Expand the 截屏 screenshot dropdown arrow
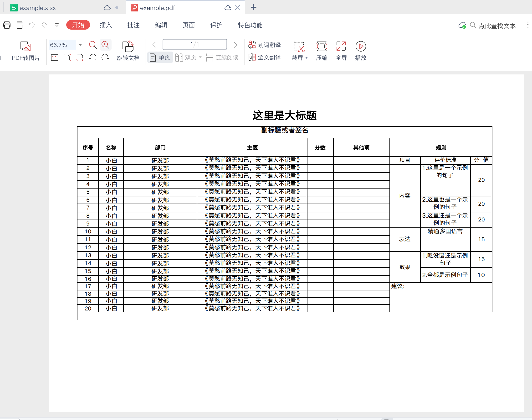The width and height of the screenshot is (532, 420). click(x=307, y=58)
